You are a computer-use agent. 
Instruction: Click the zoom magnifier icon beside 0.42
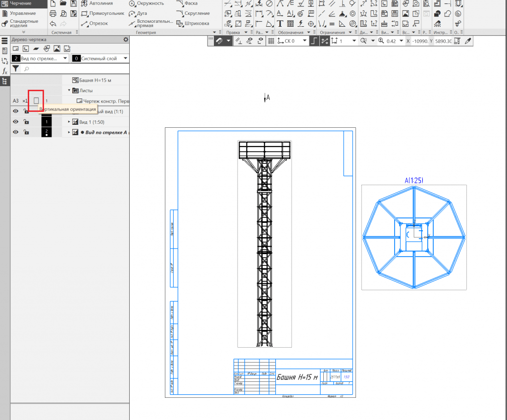coord(382,41)
